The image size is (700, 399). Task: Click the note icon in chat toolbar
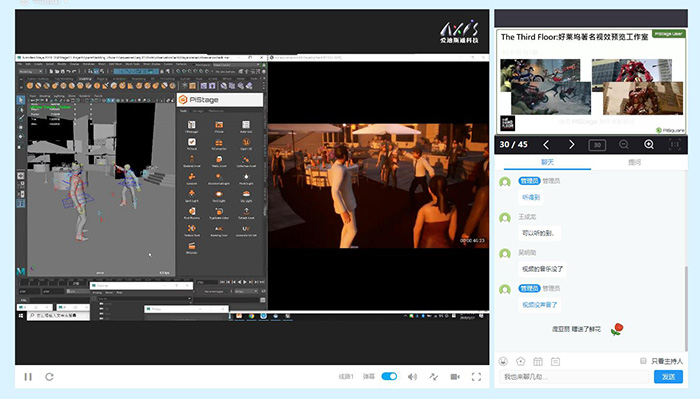(x=555, y=361)
